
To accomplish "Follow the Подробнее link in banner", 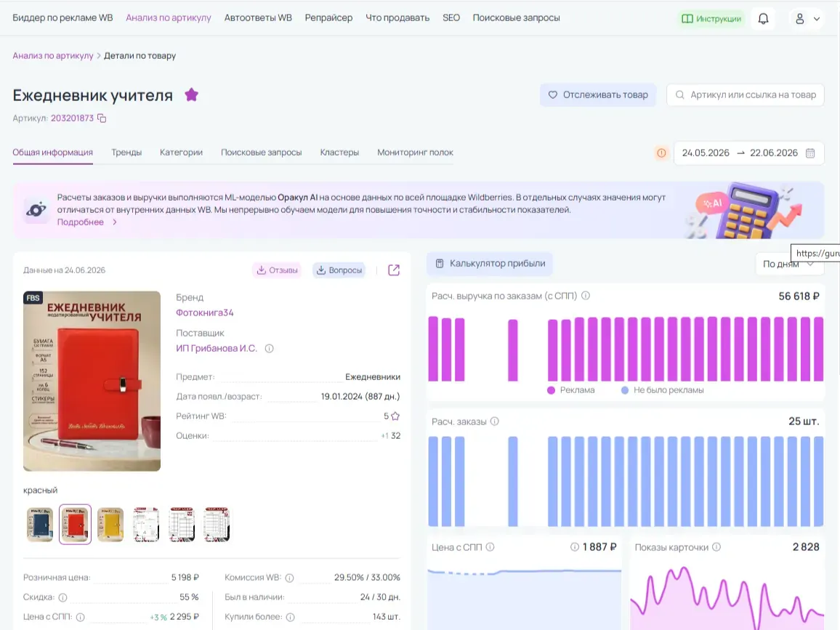I will (x=86, y=222).
